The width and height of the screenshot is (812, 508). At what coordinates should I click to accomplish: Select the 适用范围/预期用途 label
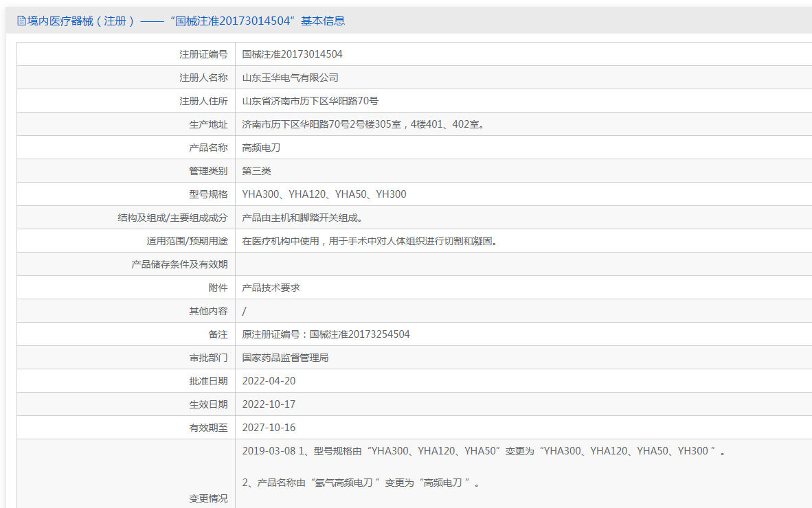(187, 241)
